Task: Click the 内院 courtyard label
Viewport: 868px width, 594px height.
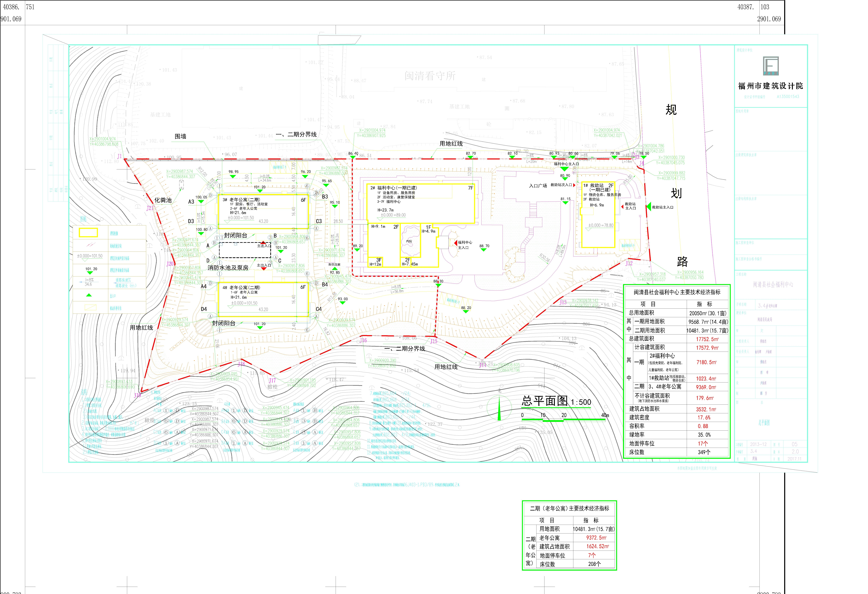Action: coord(409,241)
